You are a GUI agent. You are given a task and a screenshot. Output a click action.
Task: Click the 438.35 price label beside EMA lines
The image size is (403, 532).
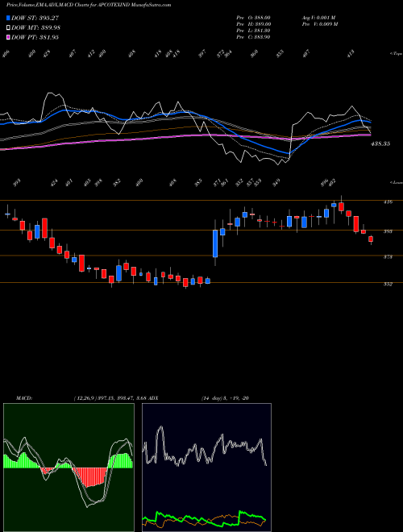tap(380, 143)
